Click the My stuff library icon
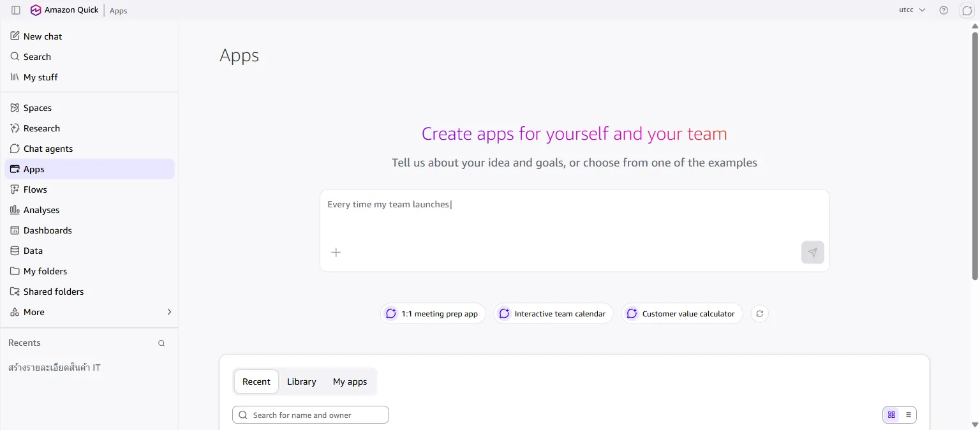Image resolution: width=980 pixels, height=430 pixels. pos(15,77)
